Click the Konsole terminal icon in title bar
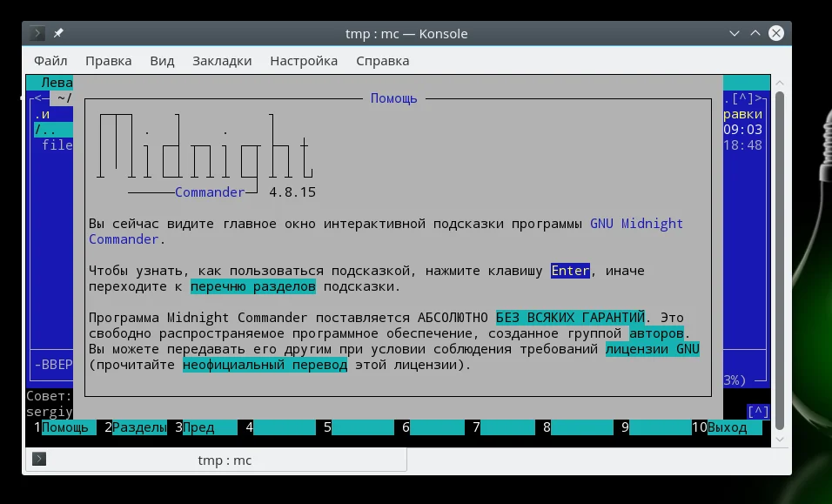The image size is (832, 504). click(x=37, y=33)
